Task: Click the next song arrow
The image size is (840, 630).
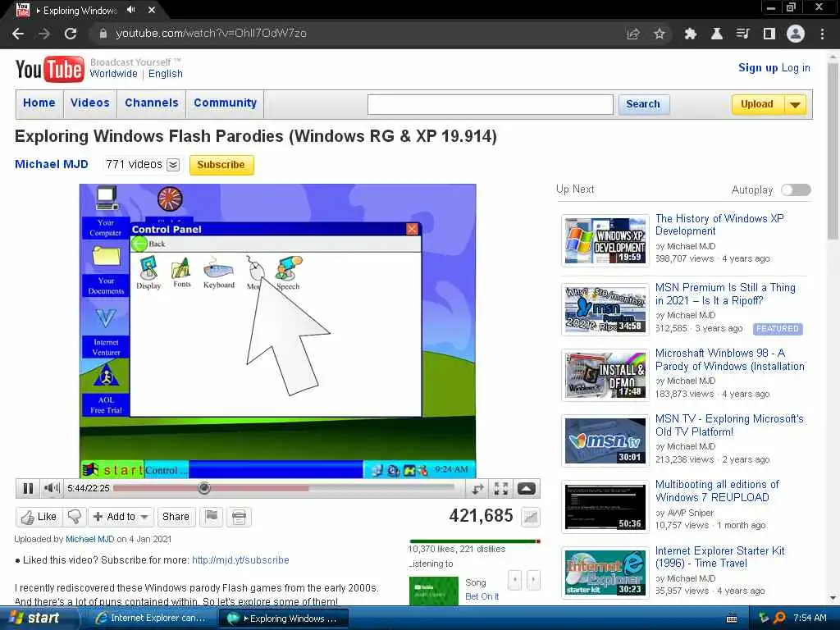Action: click(x=533, y=580)
